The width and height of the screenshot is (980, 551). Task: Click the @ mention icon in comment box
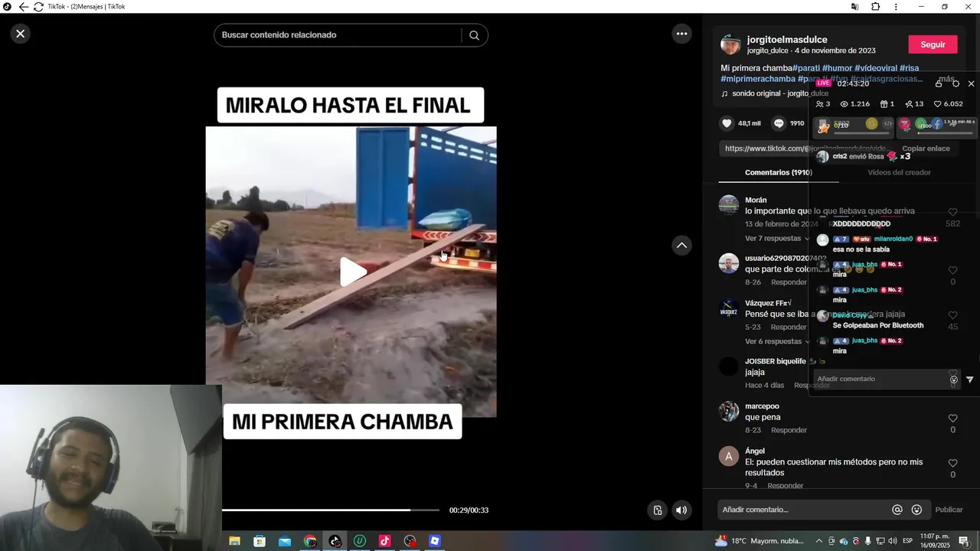[x=897, y=510]
